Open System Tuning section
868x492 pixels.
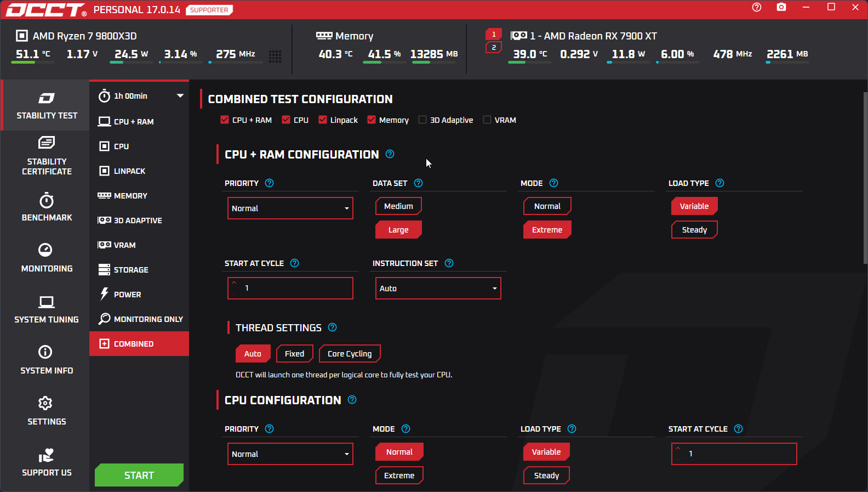47,309
